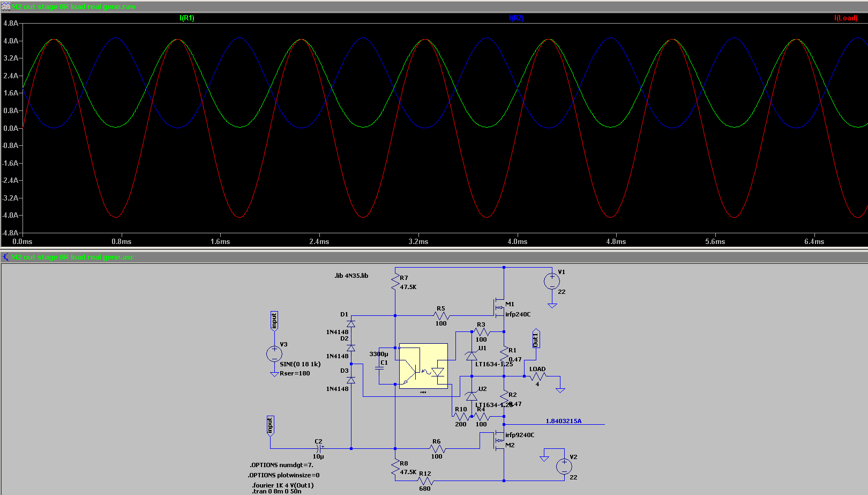Select resistor R7 symbol
The image size is (868, 495).
[x=395, y=282]
